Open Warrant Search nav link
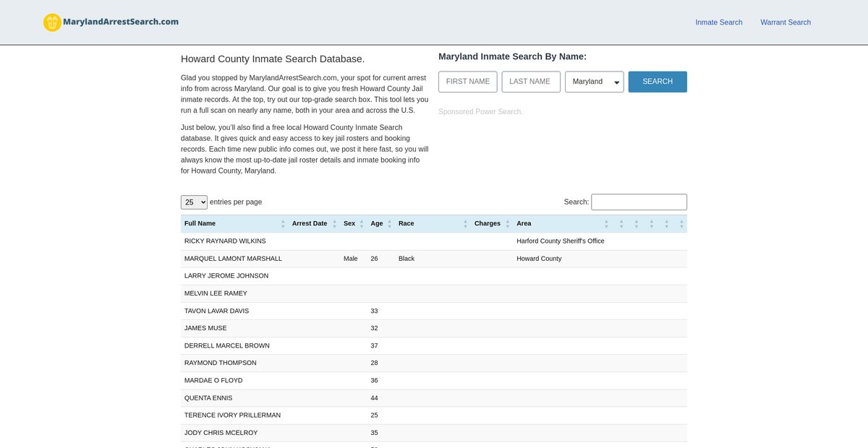Image resolution: width=868 pixels, height=448 pixels. click(785, 22)
